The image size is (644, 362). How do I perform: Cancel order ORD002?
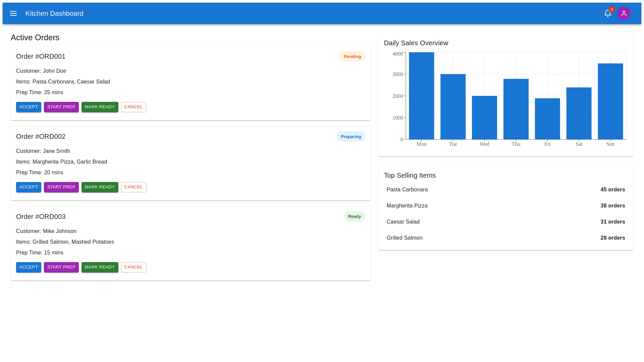click(133, 187)
